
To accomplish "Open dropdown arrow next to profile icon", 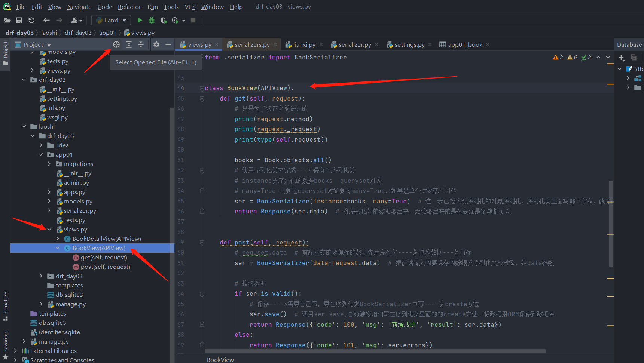I will 184,21.
